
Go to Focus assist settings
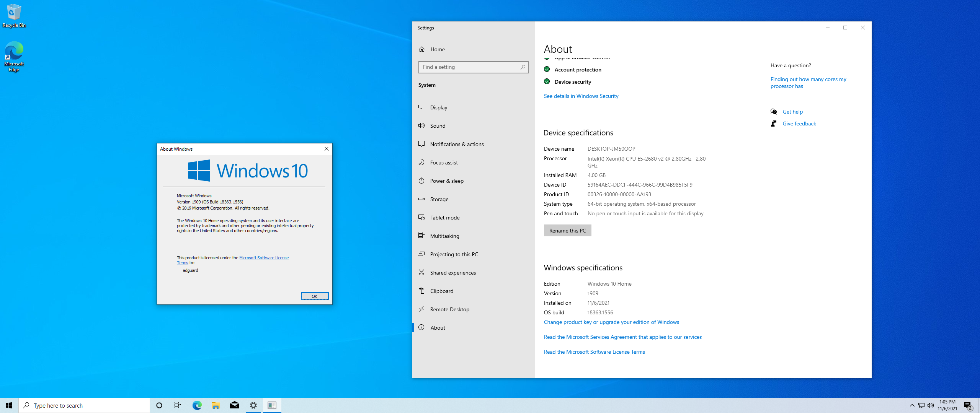[x=473, y=163]
